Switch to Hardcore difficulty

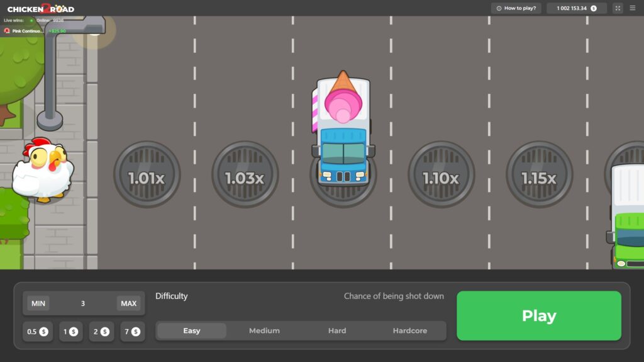click(x=410, y=331)
